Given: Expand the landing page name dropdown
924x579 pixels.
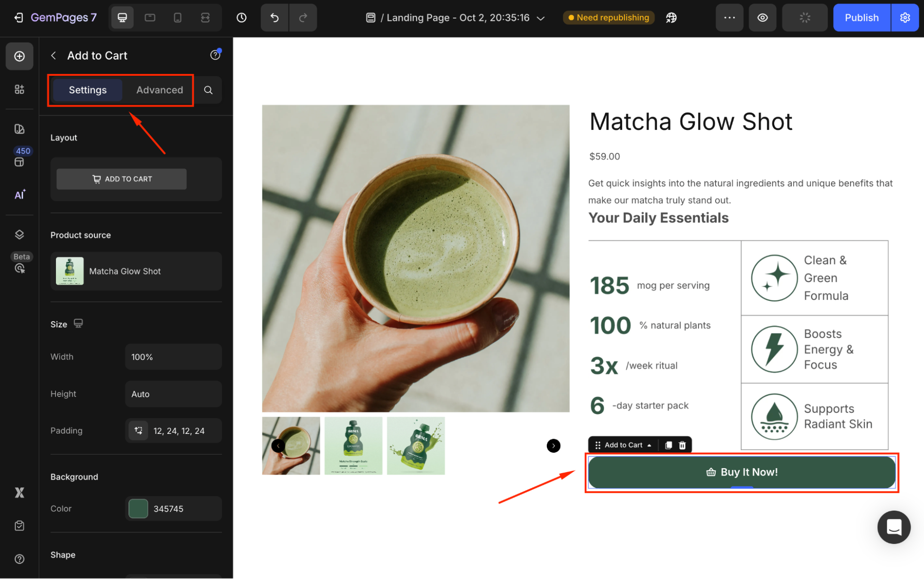Looking at the screenshot, I should (540, 18).
